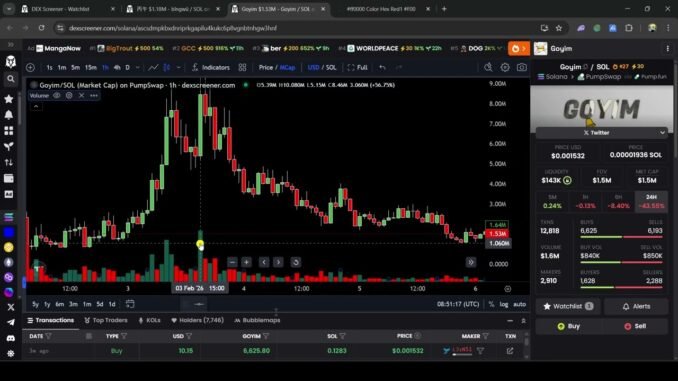Screen dimensions: 678x381
Task: Open the new pairs sprout icon
Action: coord(9,147)
